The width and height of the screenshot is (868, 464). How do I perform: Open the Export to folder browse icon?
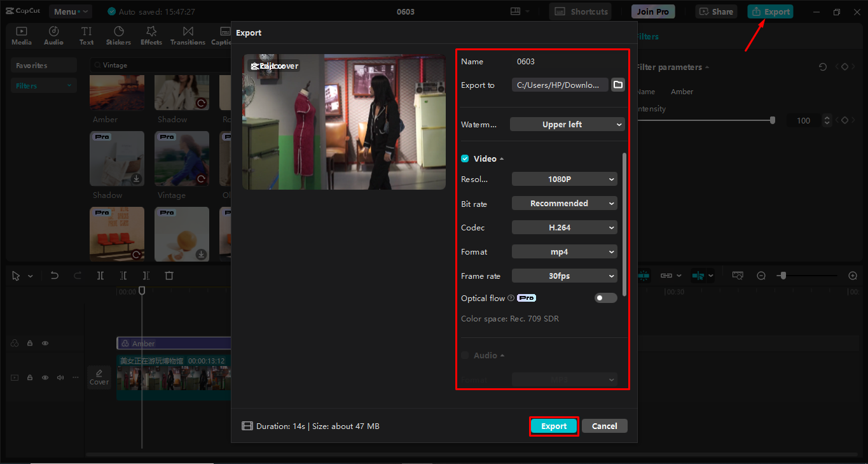pos(617,84)
